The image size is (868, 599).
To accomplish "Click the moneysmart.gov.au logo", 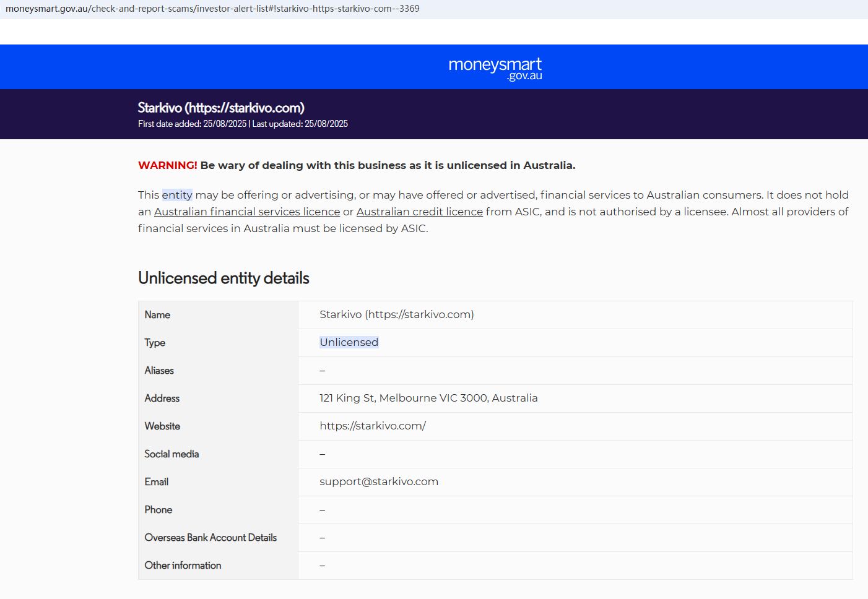I will pyautogui.click(x=495, y=68).
